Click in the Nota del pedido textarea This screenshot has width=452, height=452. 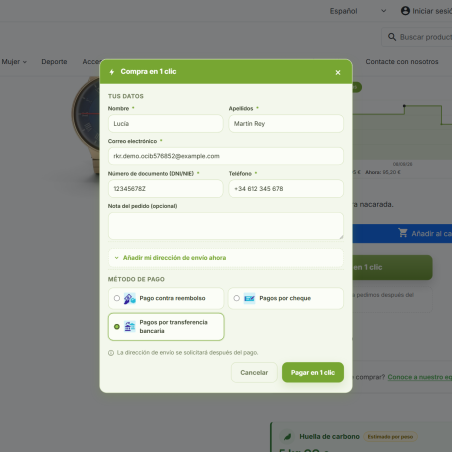point(226,226)
